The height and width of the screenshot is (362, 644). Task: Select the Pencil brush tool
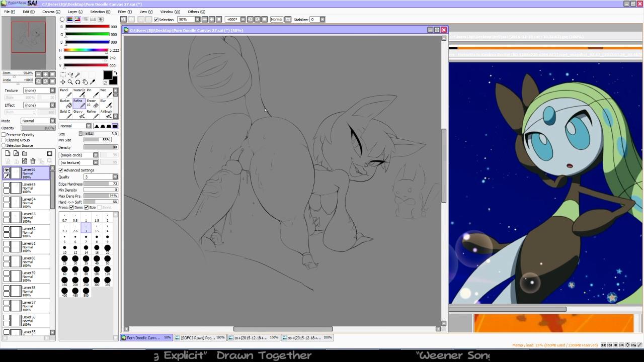(x=65, y=93)
